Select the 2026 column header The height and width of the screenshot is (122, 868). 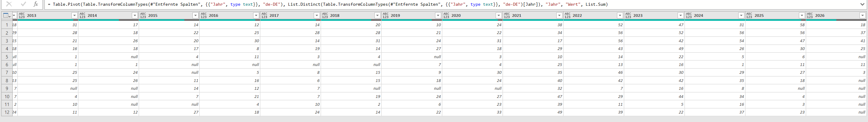click(x=836, y=15)
